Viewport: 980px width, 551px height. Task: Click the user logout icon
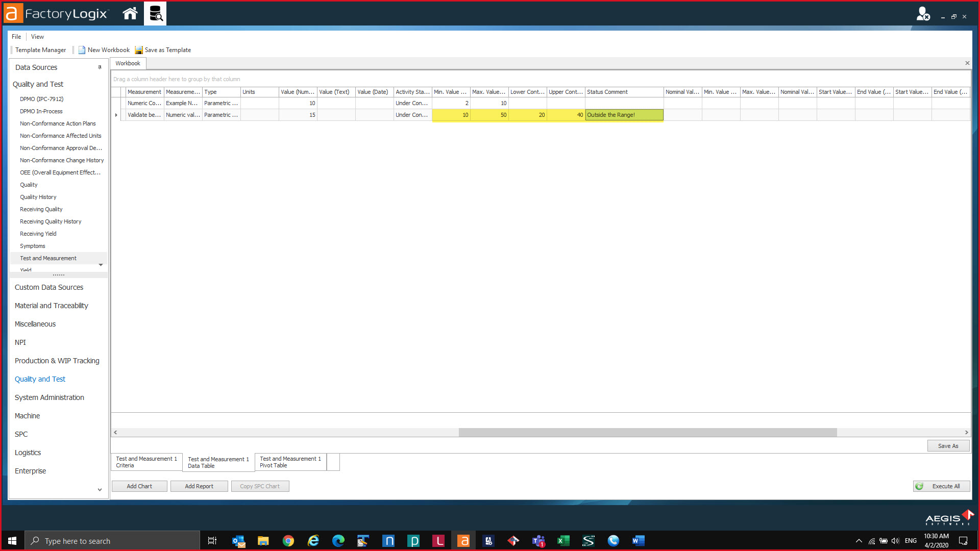(x=922, y=14)
